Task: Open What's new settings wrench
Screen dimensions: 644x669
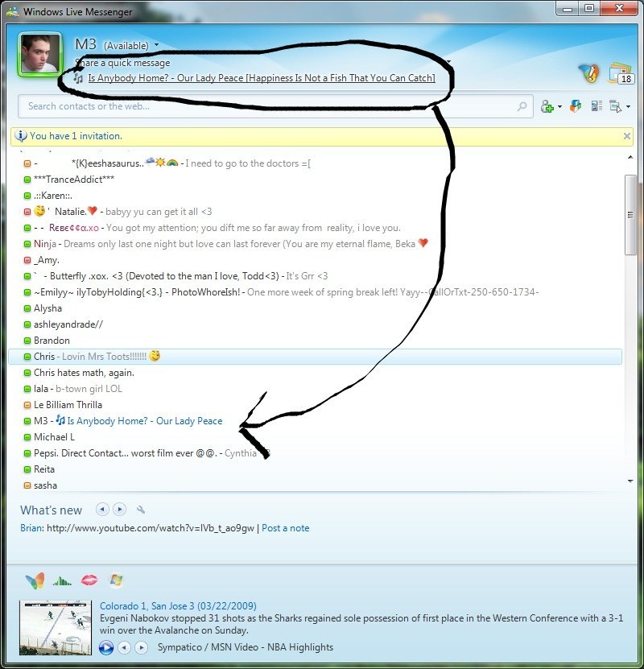Action: (x=141, y=510)
